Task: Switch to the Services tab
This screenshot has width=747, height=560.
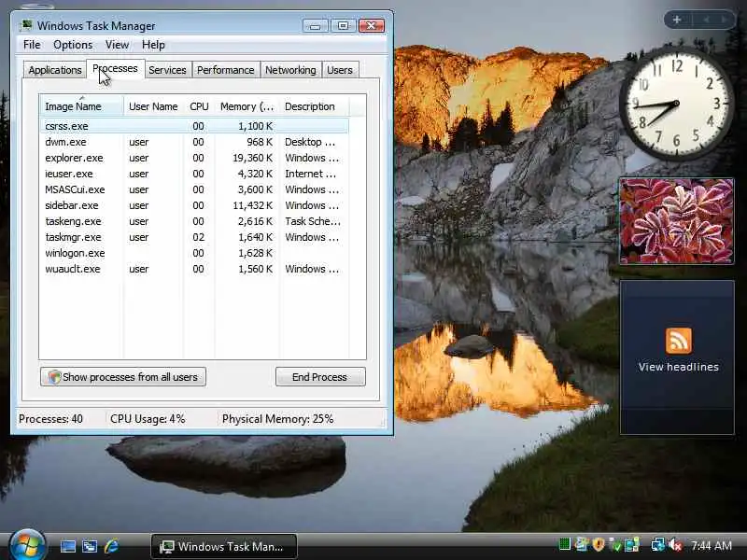Action: point(167,70)
